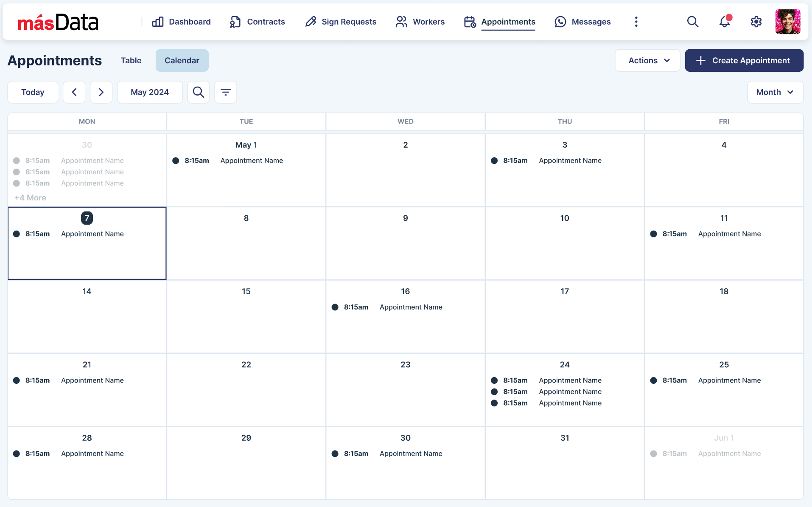Click the calendar search icon beside May 2024
Viewport: 812px width, 507px height.
click(x=199, y=92)
